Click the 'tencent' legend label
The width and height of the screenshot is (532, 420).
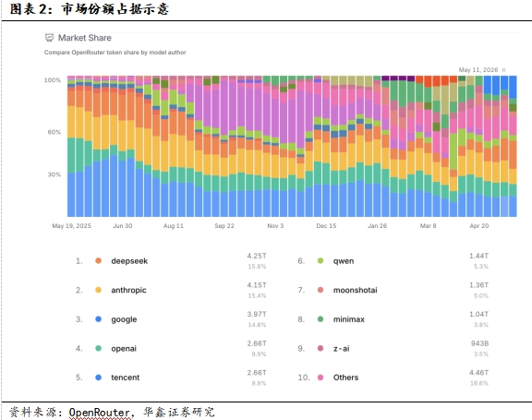(x=126, y=378)
